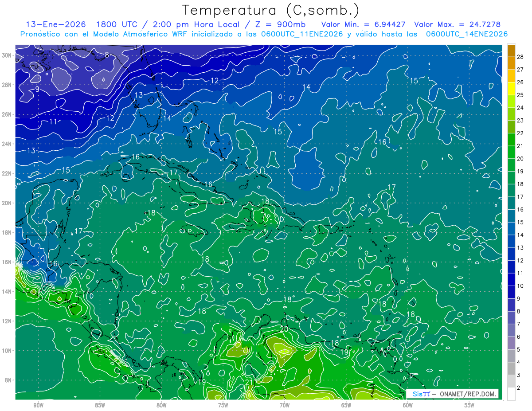Click the valid-until time '0600UTC_14ENE2026'

pos(467,34)
